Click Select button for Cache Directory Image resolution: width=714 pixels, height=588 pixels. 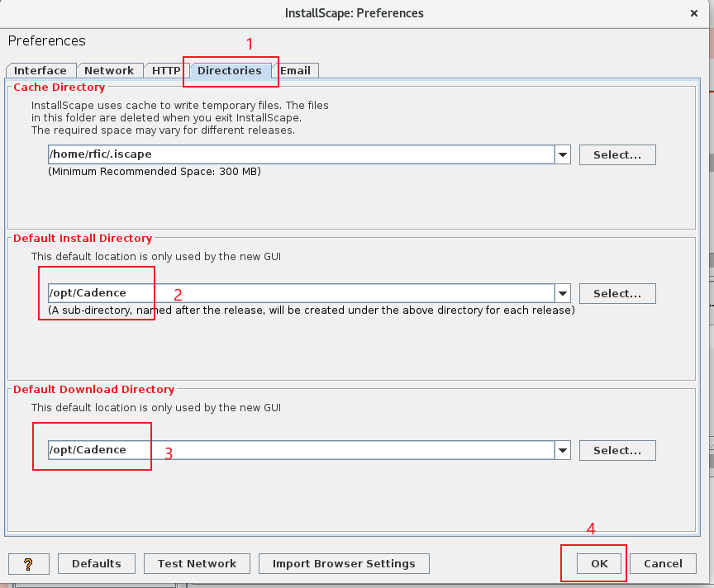[x=616, y=154]
